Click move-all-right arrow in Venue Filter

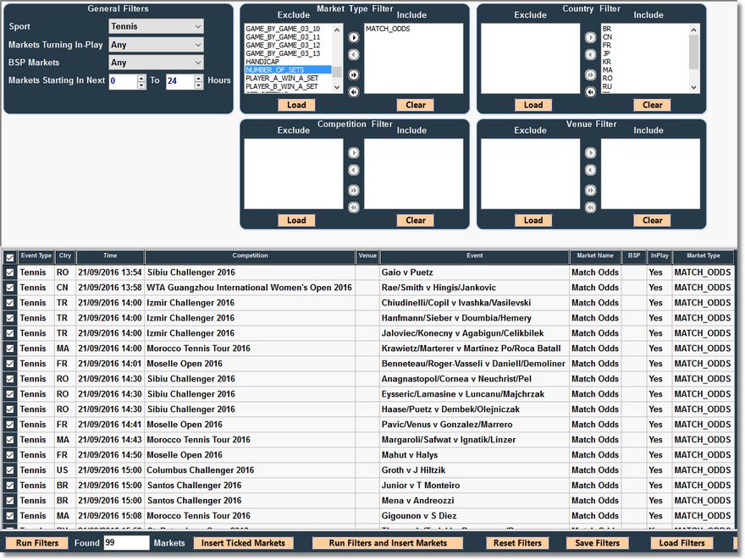(x=590, y=189)
